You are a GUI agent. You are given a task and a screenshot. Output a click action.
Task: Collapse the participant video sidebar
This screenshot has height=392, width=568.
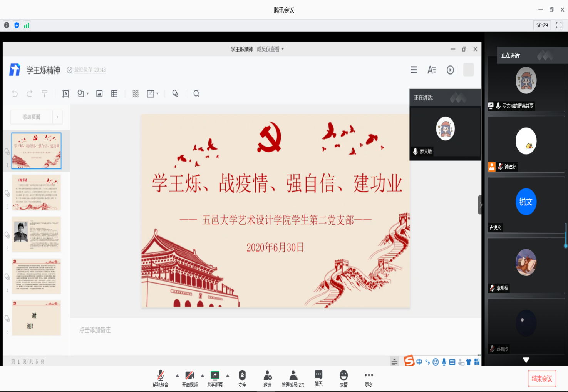tap(480, 205)
